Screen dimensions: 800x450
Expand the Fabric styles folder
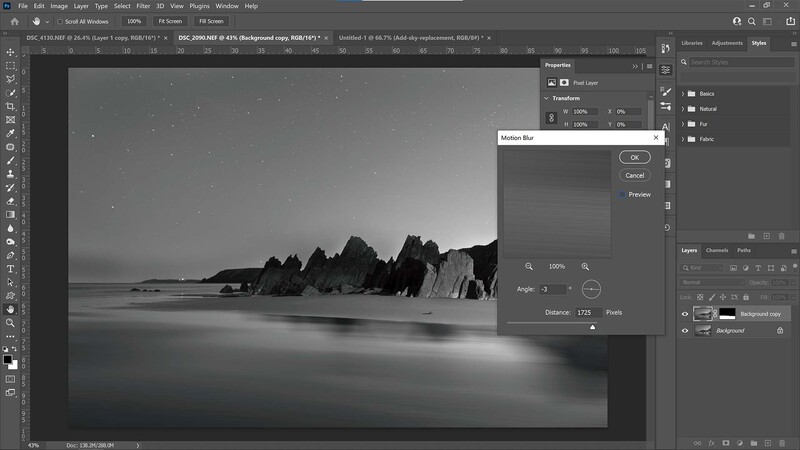click(x=683, y=139)
